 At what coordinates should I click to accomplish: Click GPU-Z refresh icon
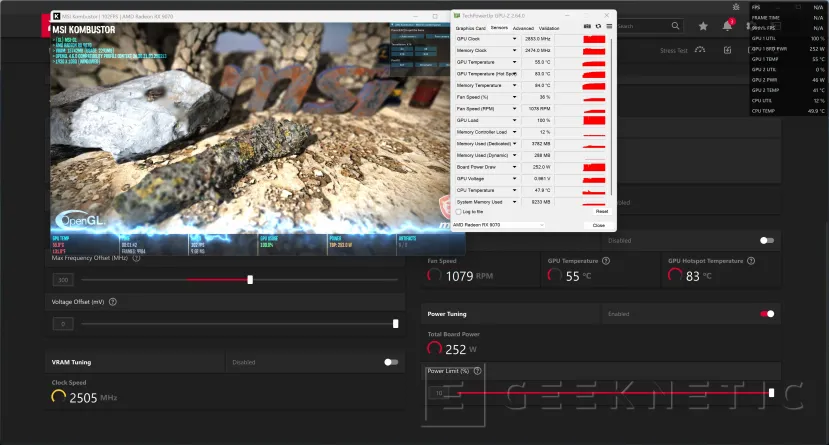coord(598,26)
